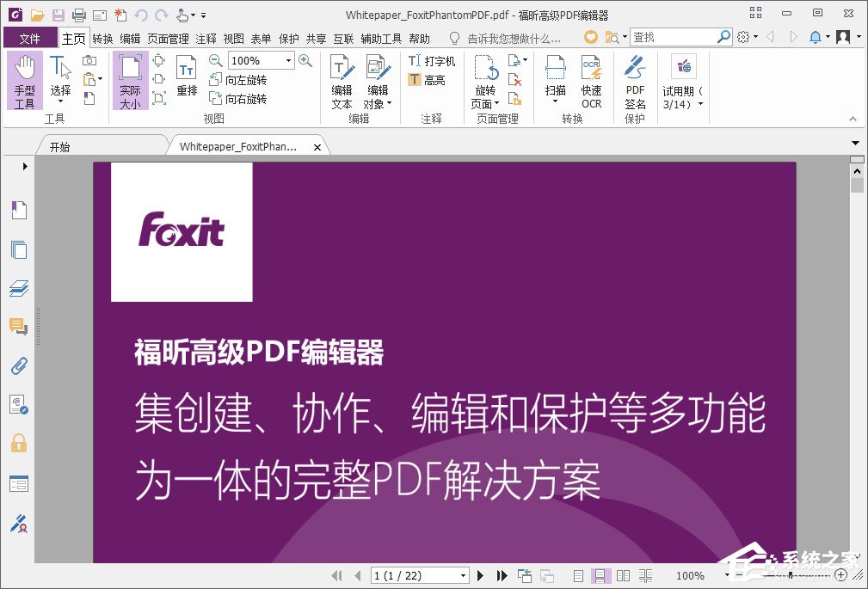Switch to facing page view mode
Viewport: 868px width, 589px height.
(624, 575)
